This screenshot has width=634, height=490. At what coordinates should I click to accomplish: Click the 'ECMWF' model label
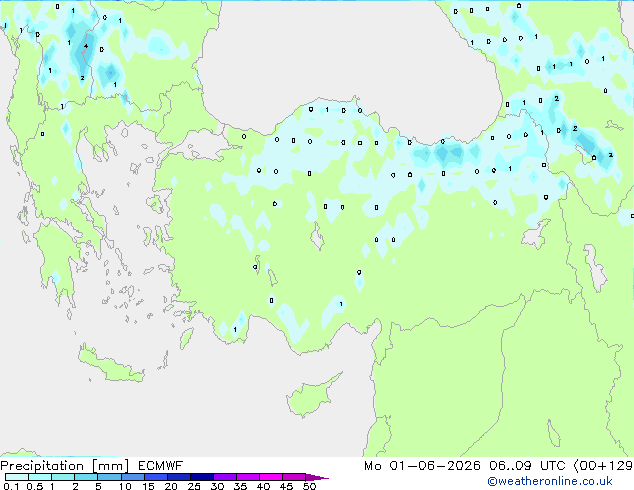(x=161, y=466)
